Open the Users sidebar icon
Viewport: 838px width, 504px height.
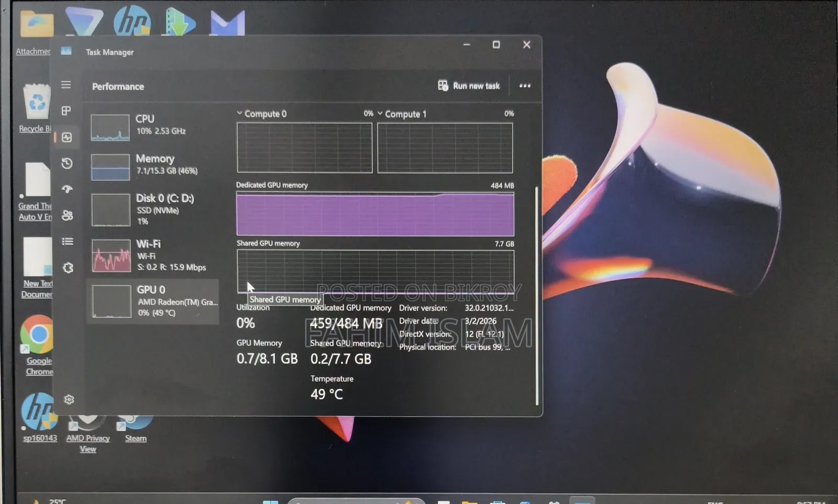[67, 215]
